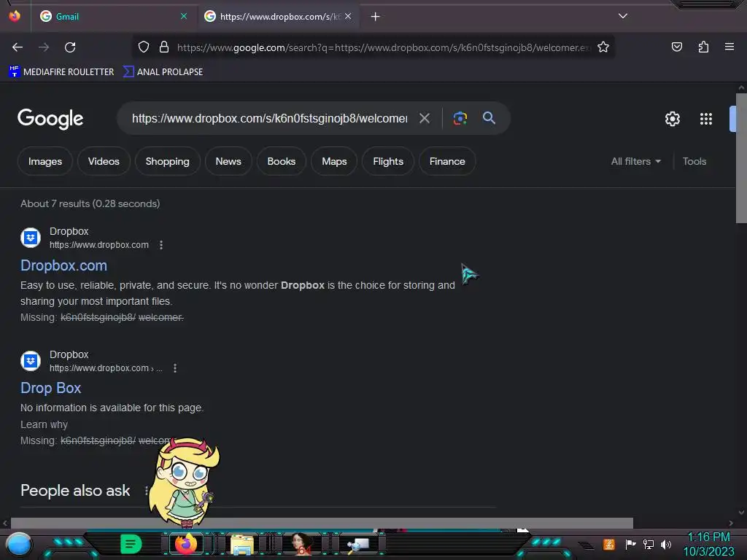
Task: Switch to Finance results
Action: (x=447, y=161)
